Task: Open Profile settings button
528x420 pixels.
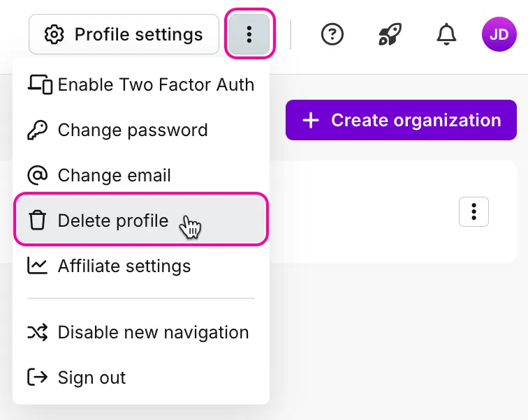Action: coord(124,34)
